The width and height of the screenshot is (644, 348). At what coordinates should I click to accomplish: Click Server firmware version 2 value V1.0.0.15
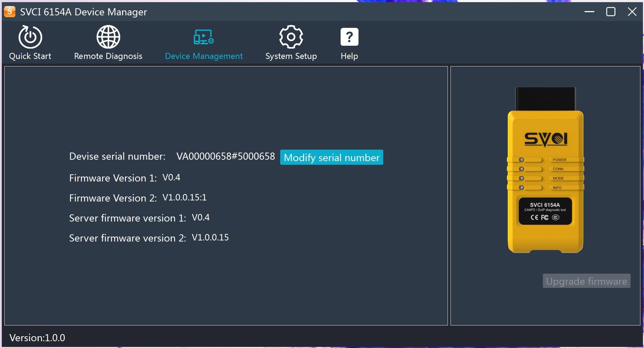[210, 238]
